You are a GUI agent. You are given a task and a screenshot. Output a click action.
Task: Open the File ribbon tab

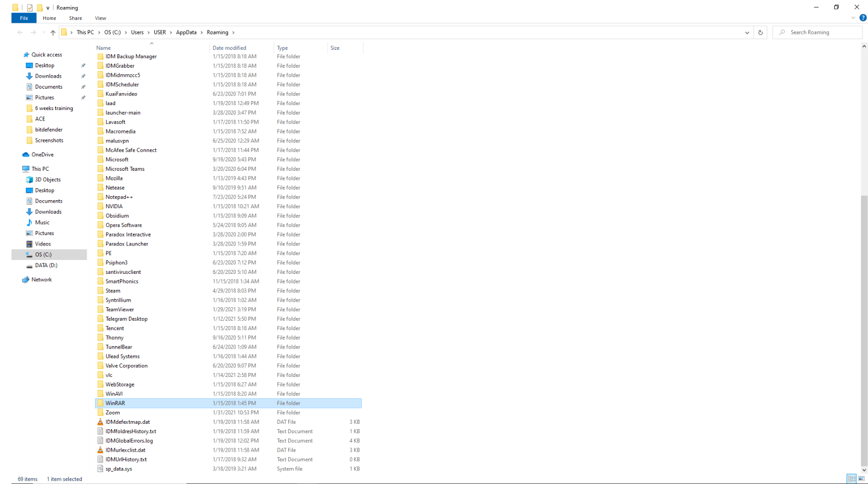click(24, 18)
